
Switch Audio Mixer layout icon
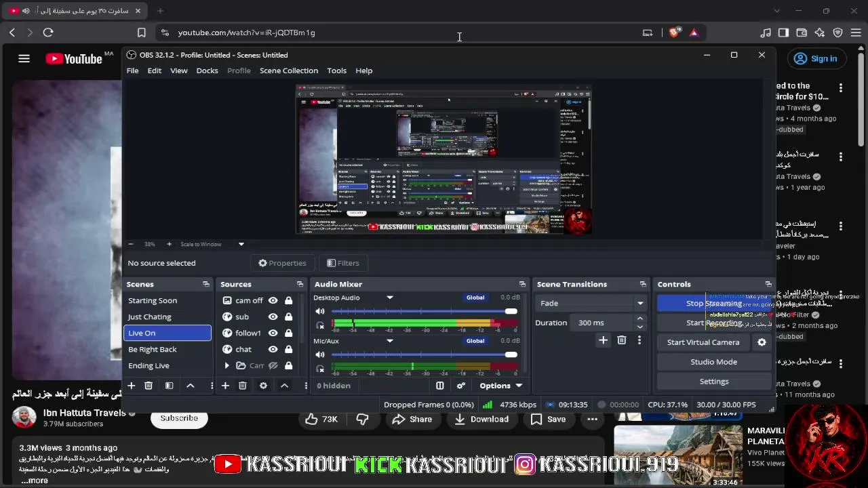click(440, 386)
